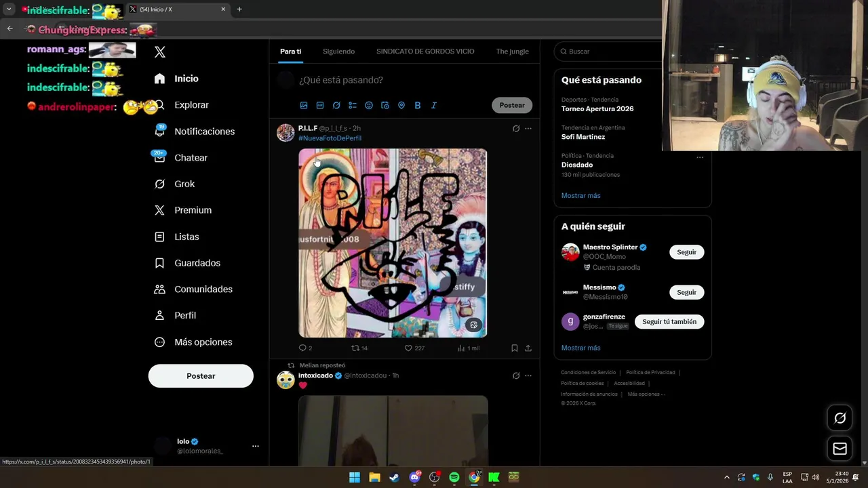Screen dimensions: 868x488
Task: Reply to the P.I.L.F post
Action: 305,348
